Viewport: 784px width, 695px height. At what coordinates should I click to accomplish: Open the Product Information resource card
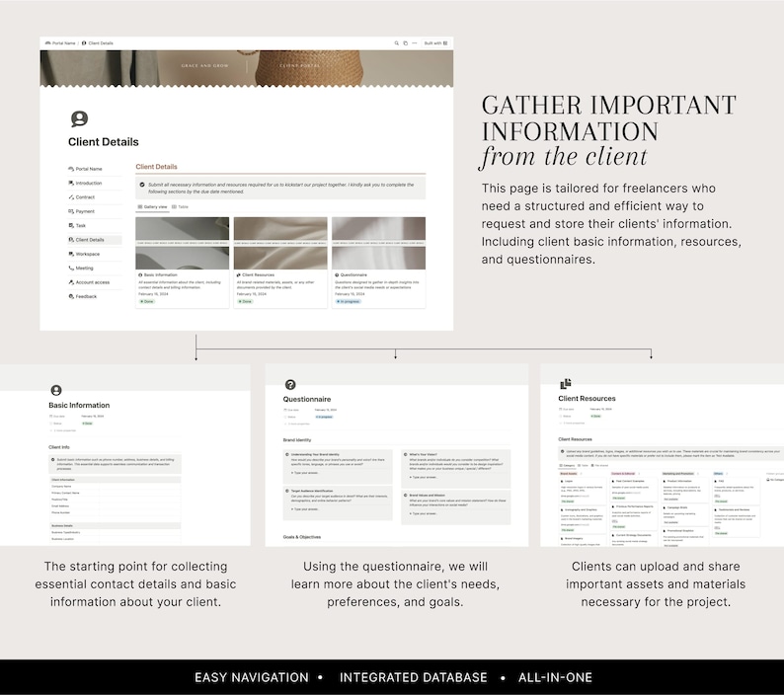click(x=684, y=491)
